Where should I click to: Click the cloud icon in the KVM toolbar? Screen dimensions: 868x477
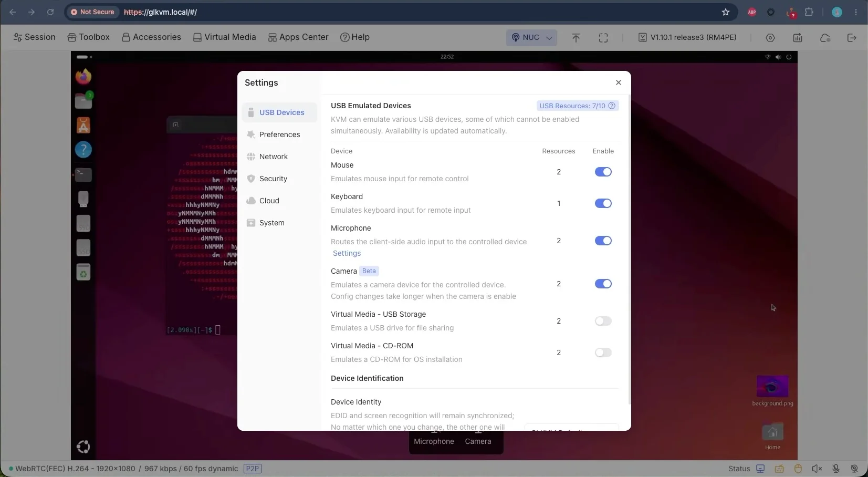(825, 38)
